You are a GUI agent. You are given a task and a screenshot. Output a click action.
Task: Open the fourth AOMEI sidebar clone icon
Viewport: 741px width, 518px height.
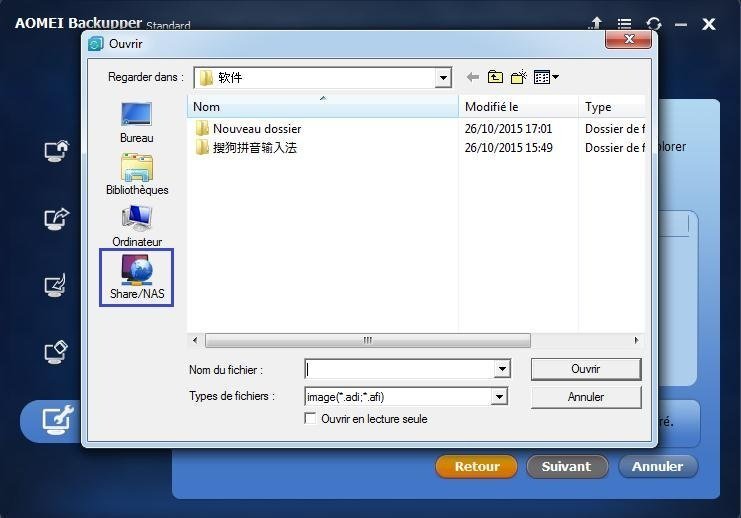[56, 352]
